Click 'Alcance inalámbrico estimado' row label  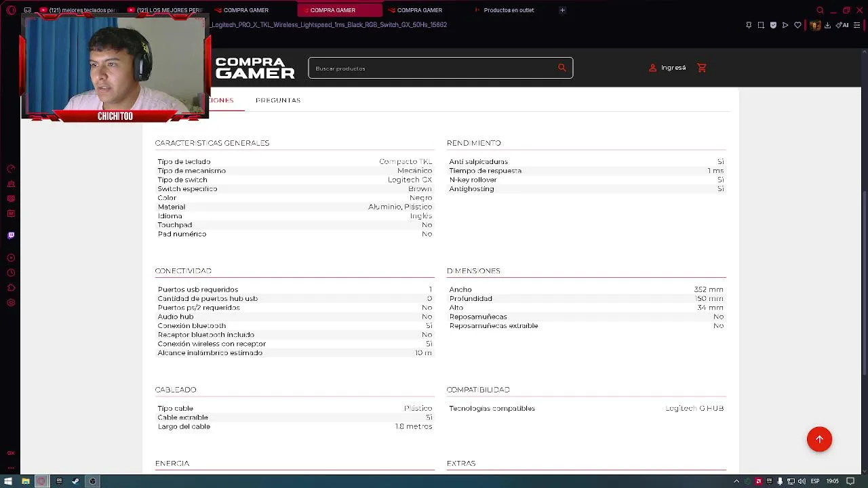210,353
